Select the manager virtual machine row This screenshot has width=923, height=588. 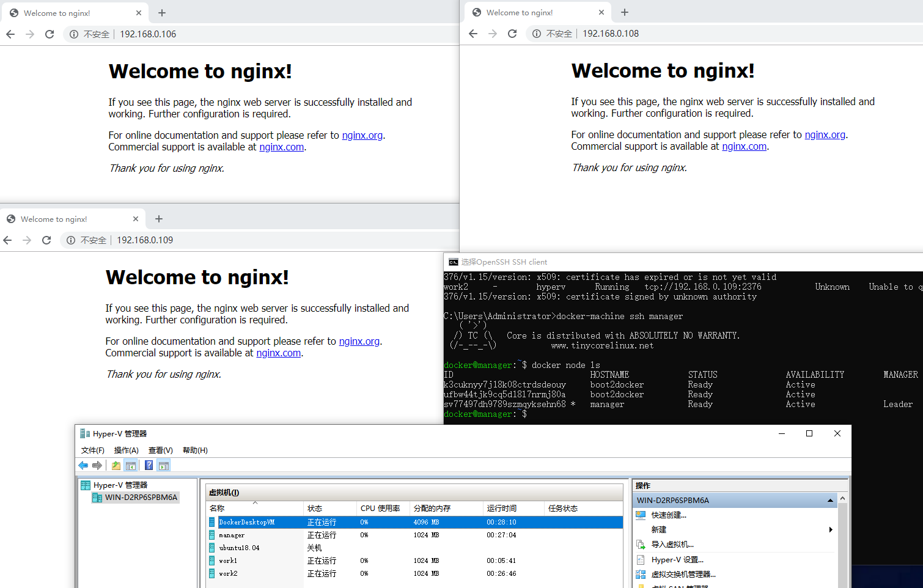(x=415, y=535)
